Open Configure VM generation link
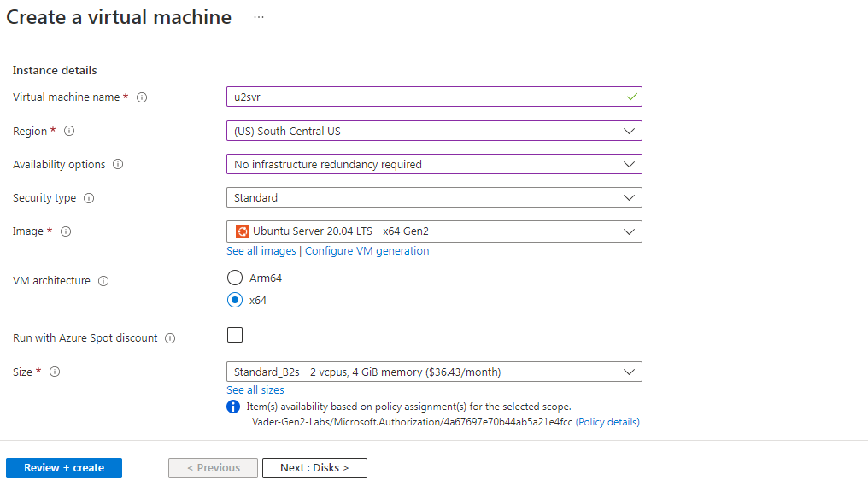 click(x=367, y=251)
